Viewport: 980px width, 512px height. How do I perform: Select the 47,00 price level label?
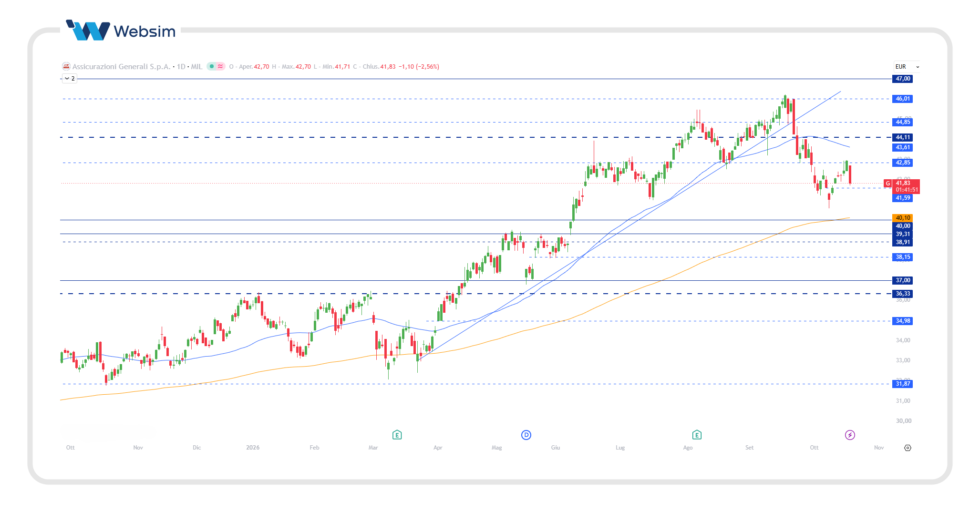point(902,79)
